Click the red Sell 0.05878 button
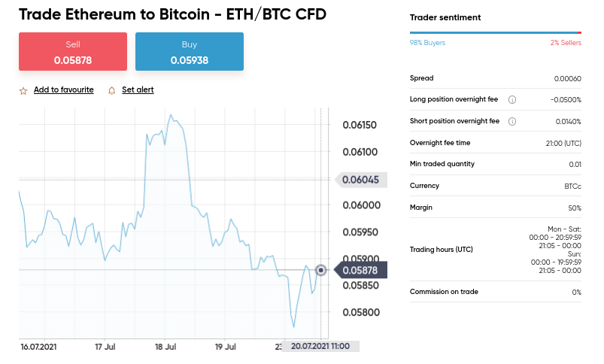 pyautogui.click(x=73, y=52)
